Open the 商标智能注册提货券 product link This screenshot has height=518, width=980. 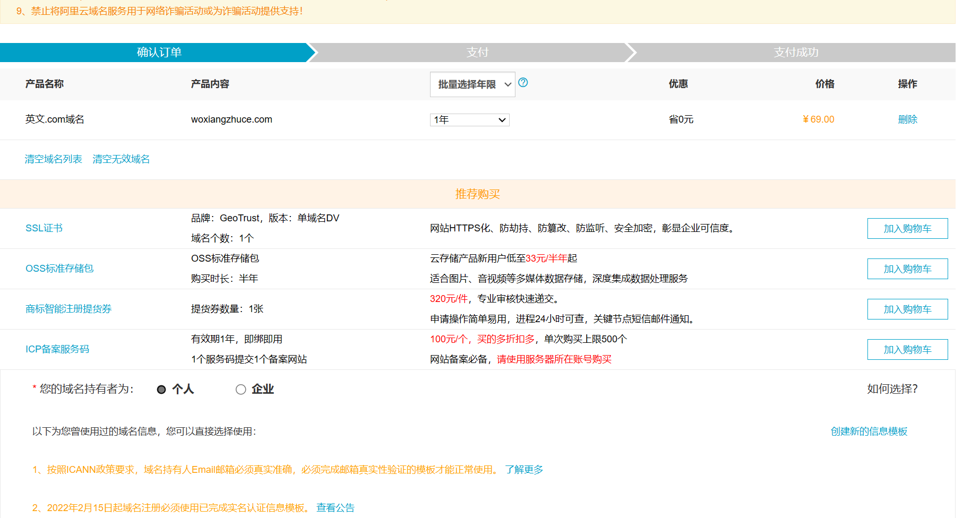tap(68, 309)
